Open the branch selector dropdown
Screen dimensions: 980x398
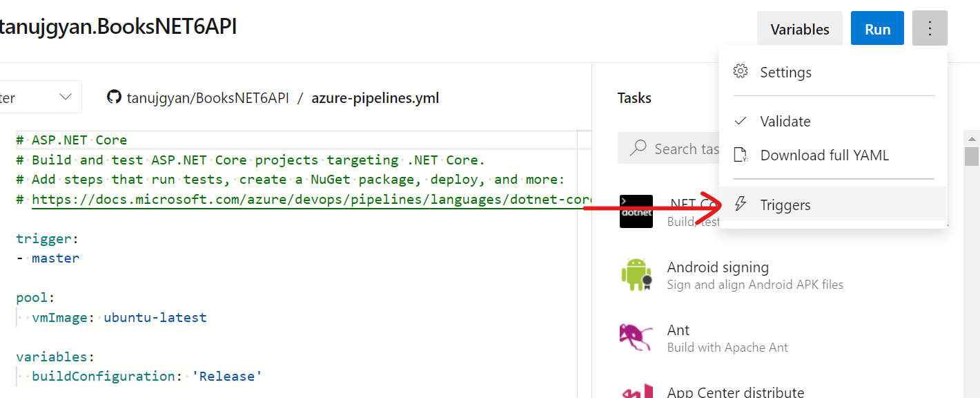(66, 96)
